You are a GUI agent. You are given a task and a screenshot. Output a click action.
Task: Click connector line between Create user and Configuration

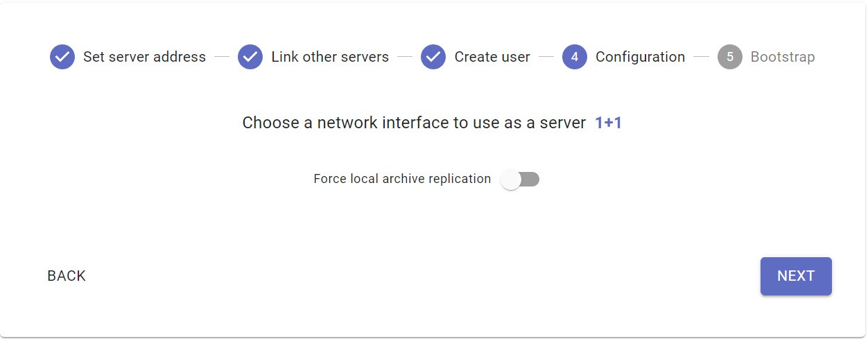[546, 57]
